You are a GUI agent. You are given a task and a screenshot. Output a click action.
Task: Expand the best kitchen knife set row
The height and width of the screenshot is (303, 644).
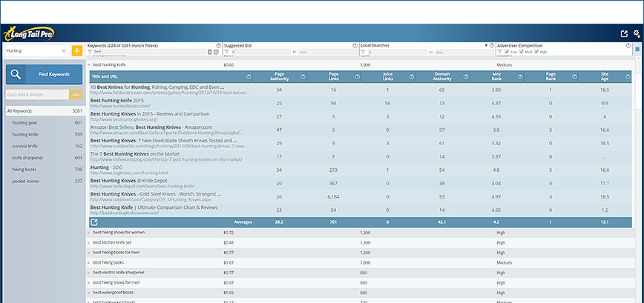point(89,243)
